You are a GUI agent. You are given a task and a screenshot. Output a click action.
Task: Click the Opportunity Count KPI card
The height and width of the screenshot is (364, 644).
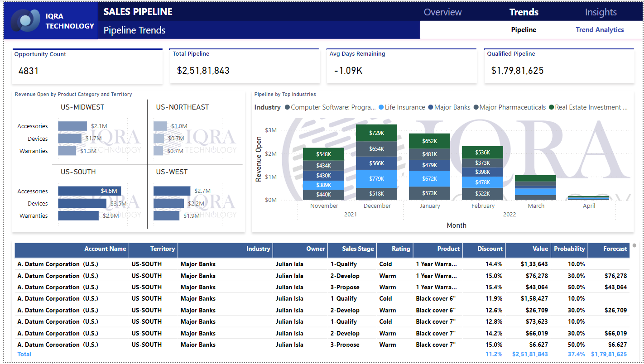click(x=87, y=66)
